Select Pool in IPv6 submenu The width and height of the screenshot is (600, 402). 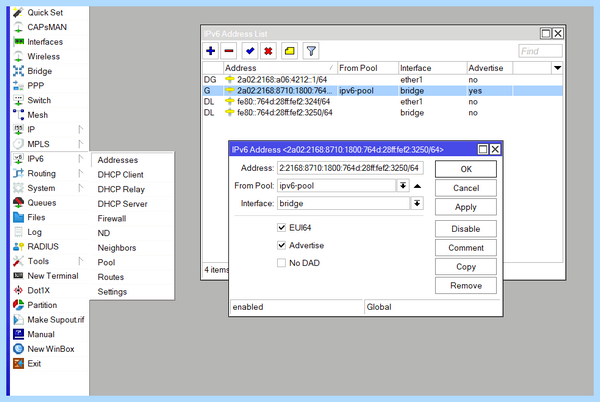[x=132, y=262]
